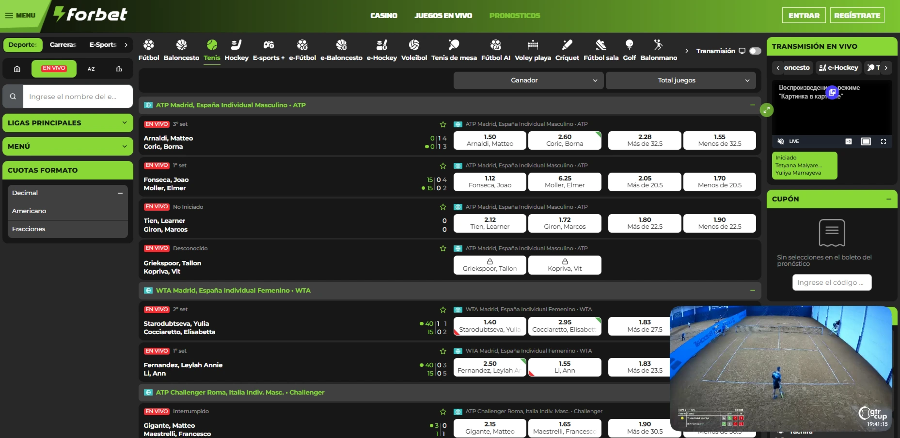Unmute the live stream audio
The width and height of the screenshot is (900, 438).
pos(781,141)
